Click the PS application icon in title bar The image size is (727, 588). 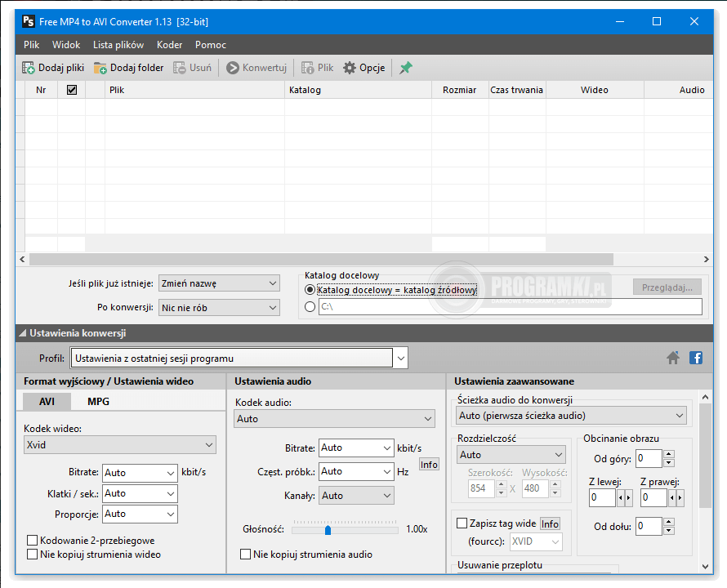coord(29,21)
